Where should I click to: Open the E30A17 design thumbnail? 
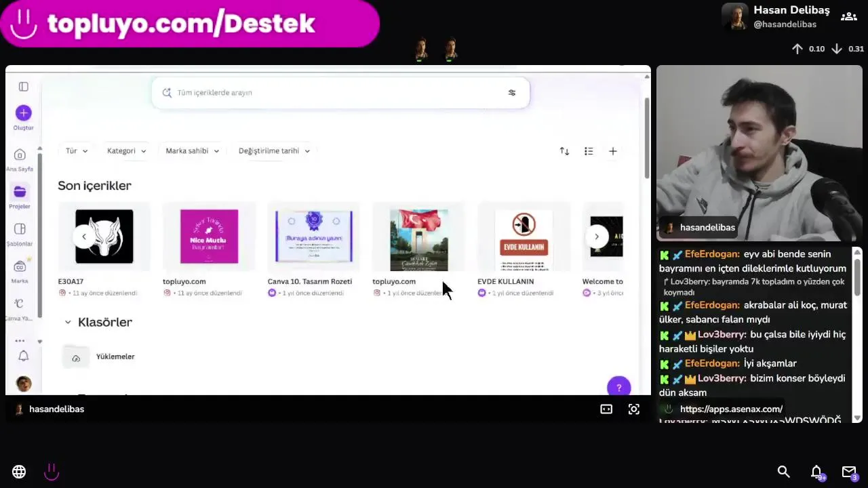[x=104, y=237]
